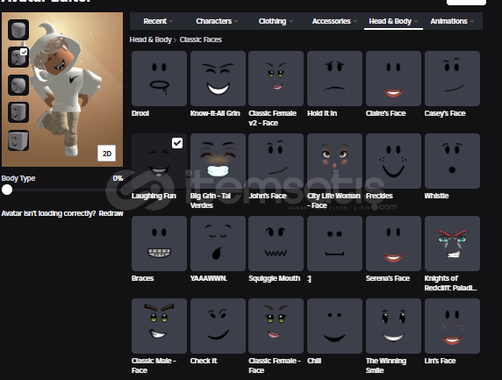Choose the Whistle face tile
This screenshot has width=502, height=380.
click(x=452, y=161)
